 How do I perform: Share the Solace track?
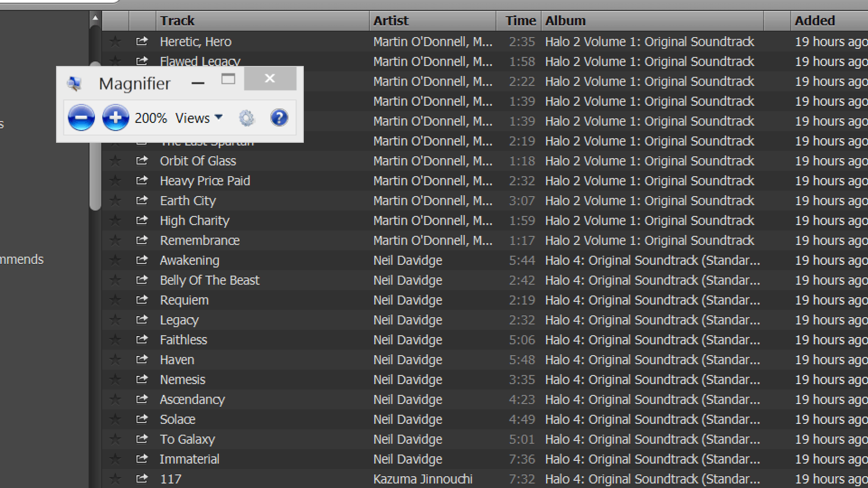(x=142, y=419)
